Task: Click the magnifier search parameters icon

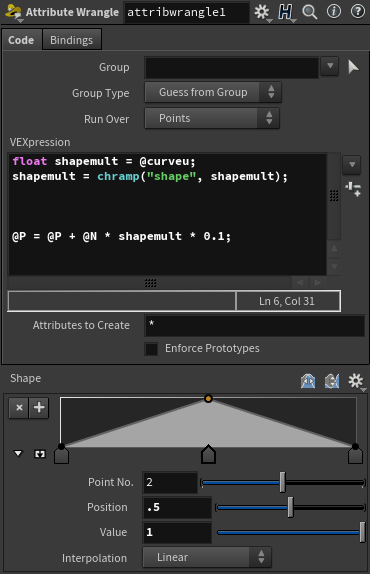Action: pyautogui.click(x=310, y=12)
